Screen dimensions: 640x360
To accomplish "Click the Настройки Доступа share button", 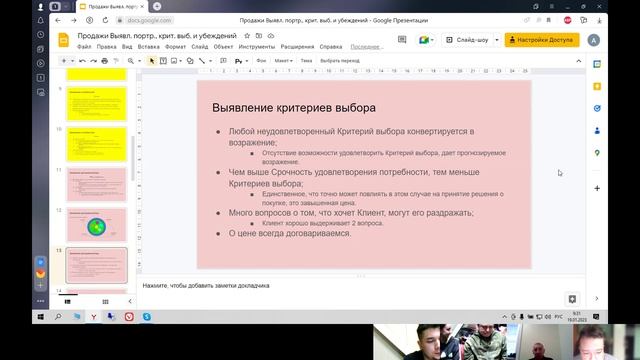I will 542,40.
